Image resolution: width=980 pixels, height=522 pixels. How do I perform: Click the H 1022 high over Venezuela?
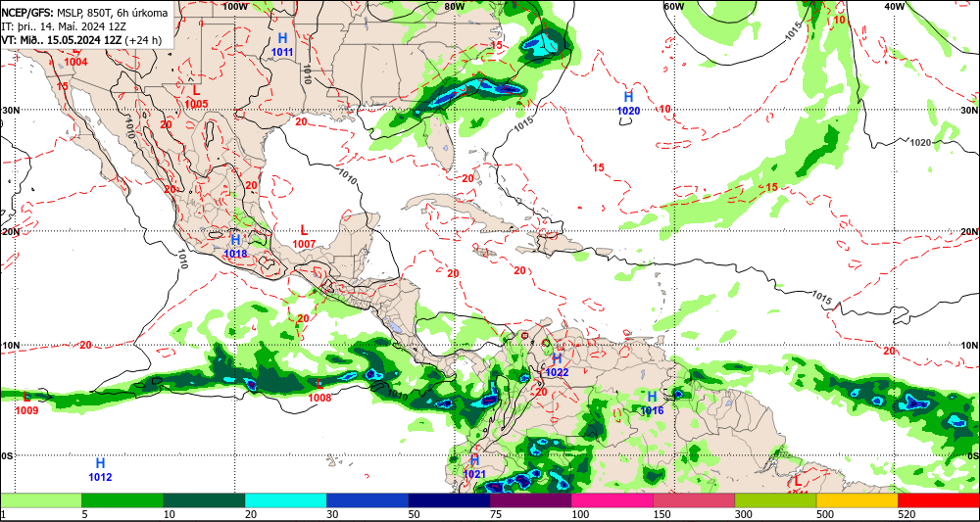(x=557, y=364)
